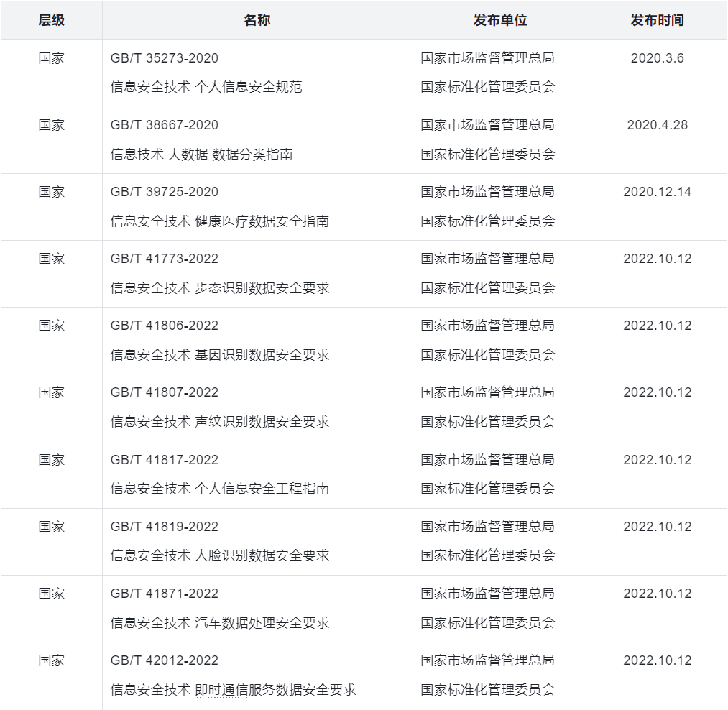Click the 名称 column header
Screen dimensions: 728x710
pos(257,20)
